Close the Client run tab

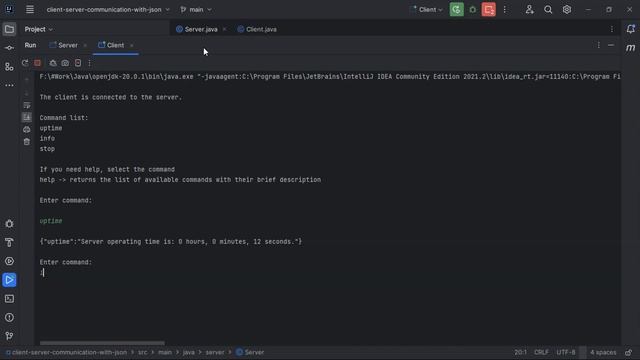(x=131, y=45)
